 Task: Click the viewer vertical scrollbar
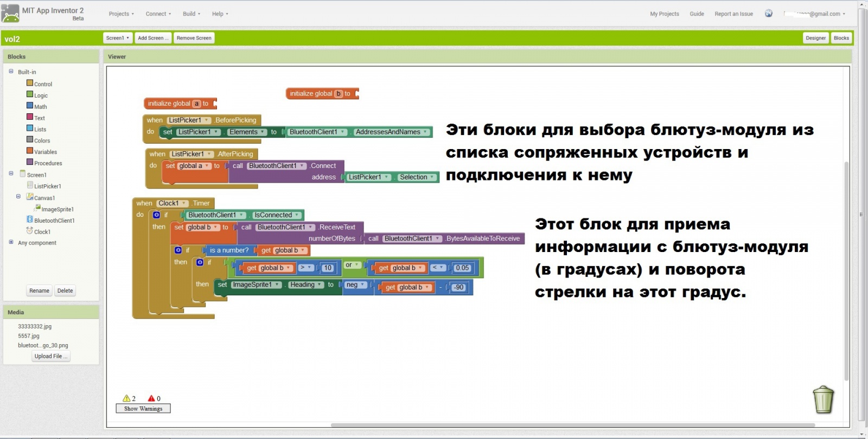coord(846,271)
